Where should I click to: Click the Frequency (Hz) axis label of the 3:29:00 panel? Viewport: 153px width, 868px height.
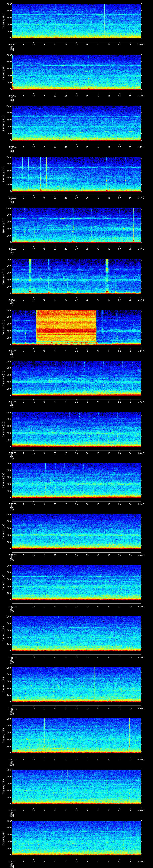(x=3, y=21)
